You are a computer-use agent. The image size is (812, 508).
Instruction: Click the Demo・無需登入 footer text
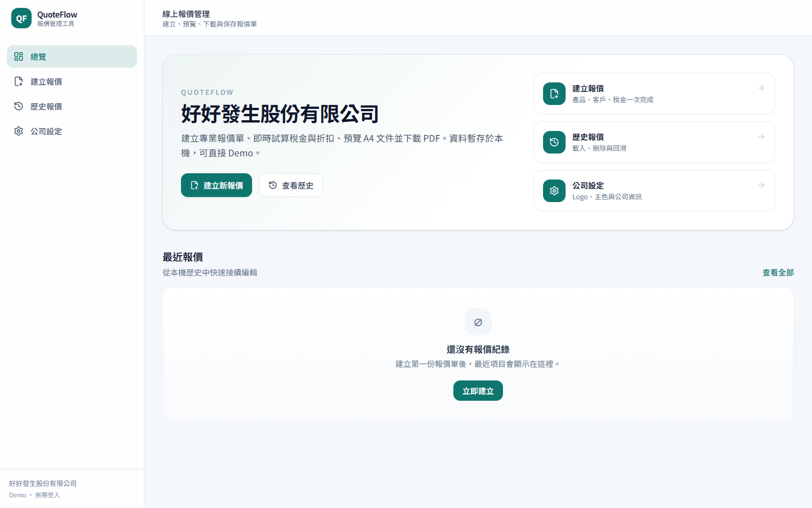[34, 495]
